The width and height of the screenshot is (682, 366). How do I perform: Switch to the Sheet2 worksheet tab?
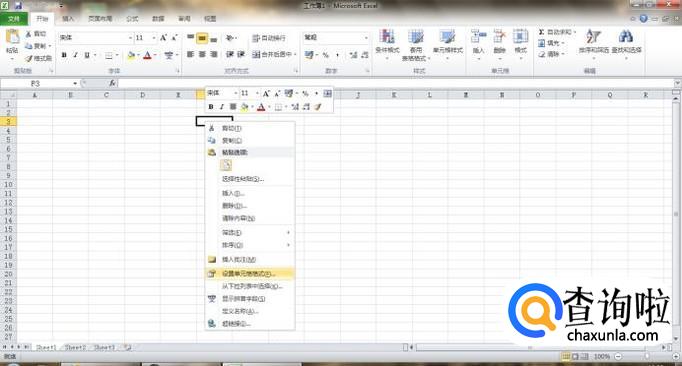(75, 347)
